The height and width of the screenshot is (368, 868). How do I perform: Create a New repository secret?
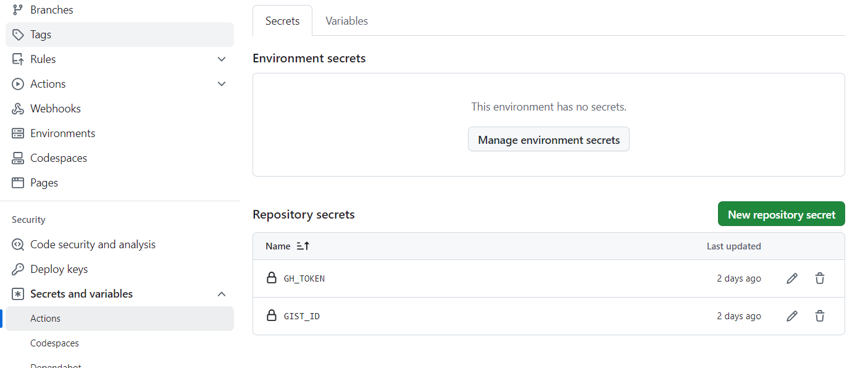click(x=781, y=214)
